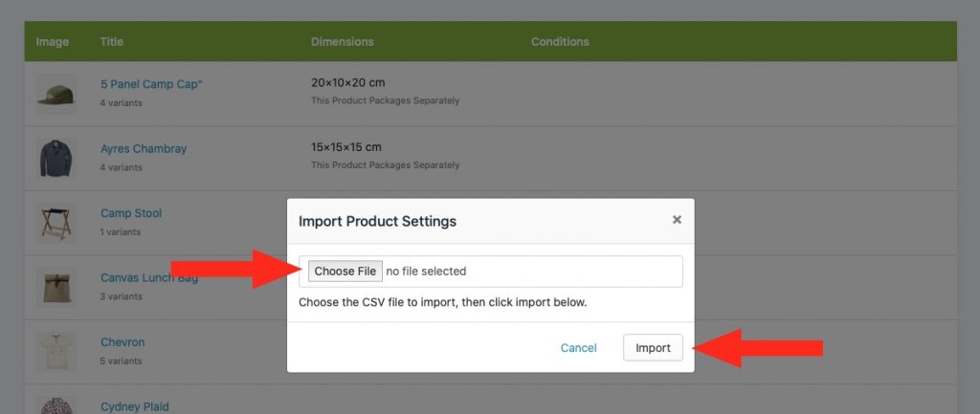Click the Chevron shirt thumbnail
980x414 pixels.
coord(56,352)
